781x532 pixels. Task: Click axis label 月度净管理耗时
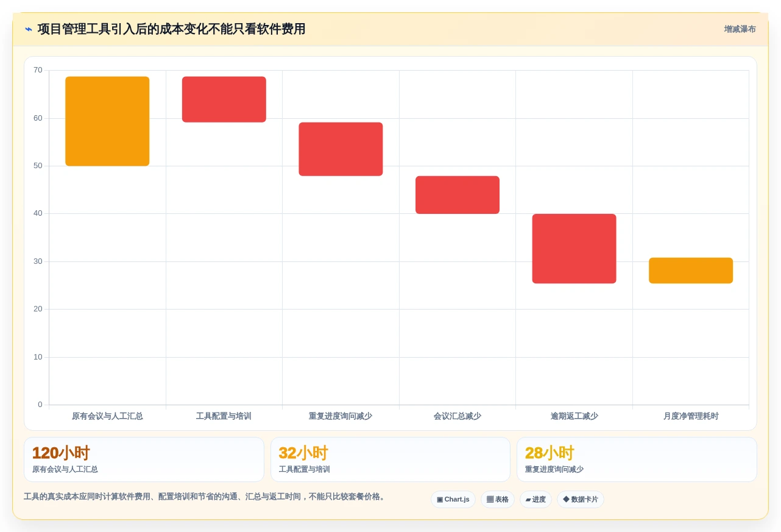click(x=691, y=416)
